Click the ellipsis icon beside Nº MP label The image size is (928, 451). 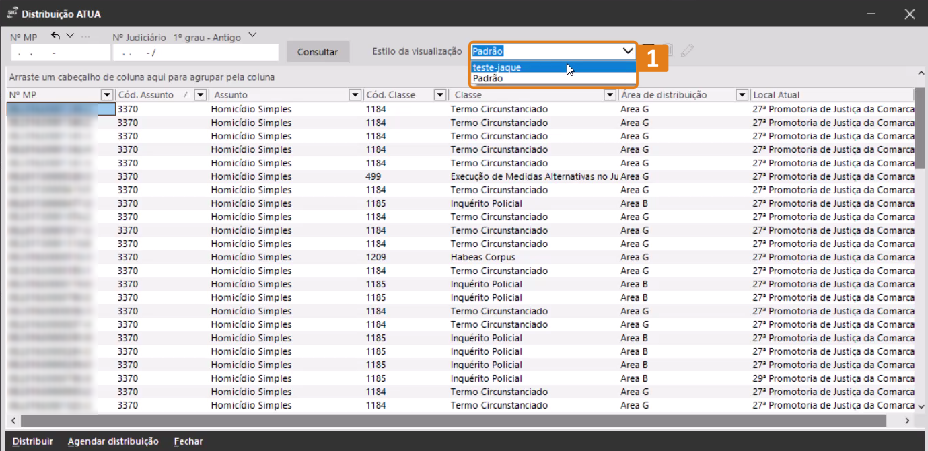85,37
